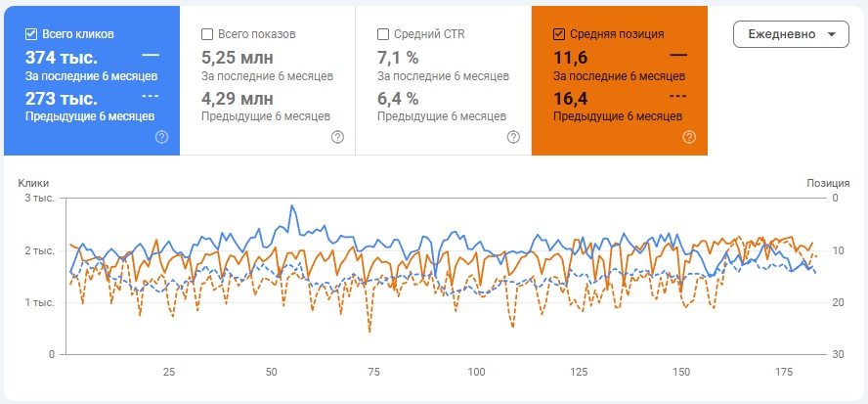Open the Ежедневно interval dropdown
The height and width of the screenshot is (404, 868).
[791, 34]
